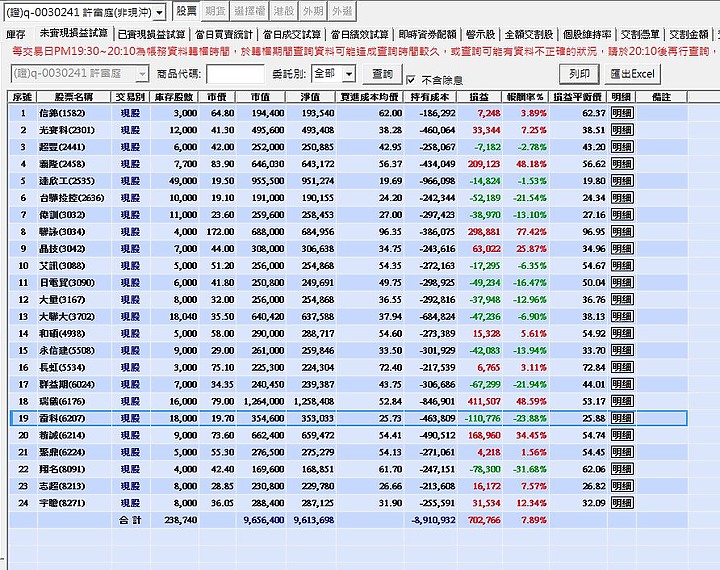Click the 合計 total row label
This screenshot has height=570, width=720.
[x=130, y=520]
